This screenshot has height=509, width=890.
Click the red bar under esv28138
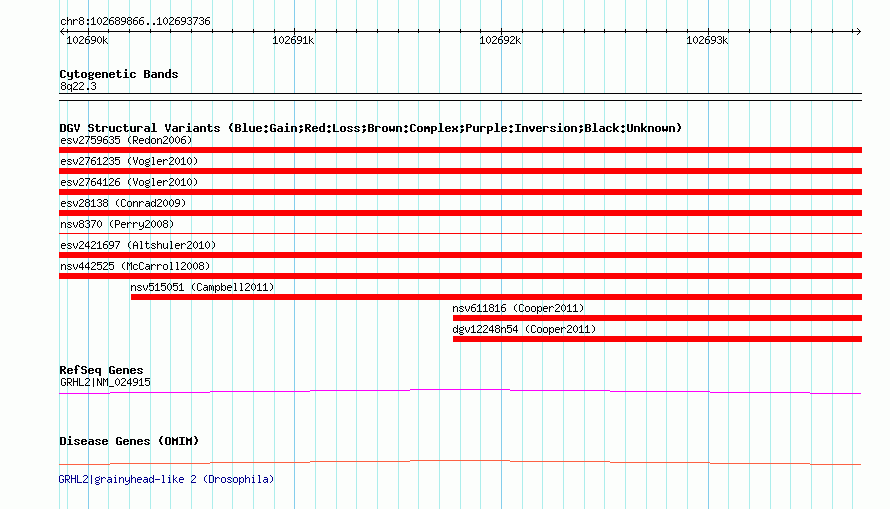(460, 213)
